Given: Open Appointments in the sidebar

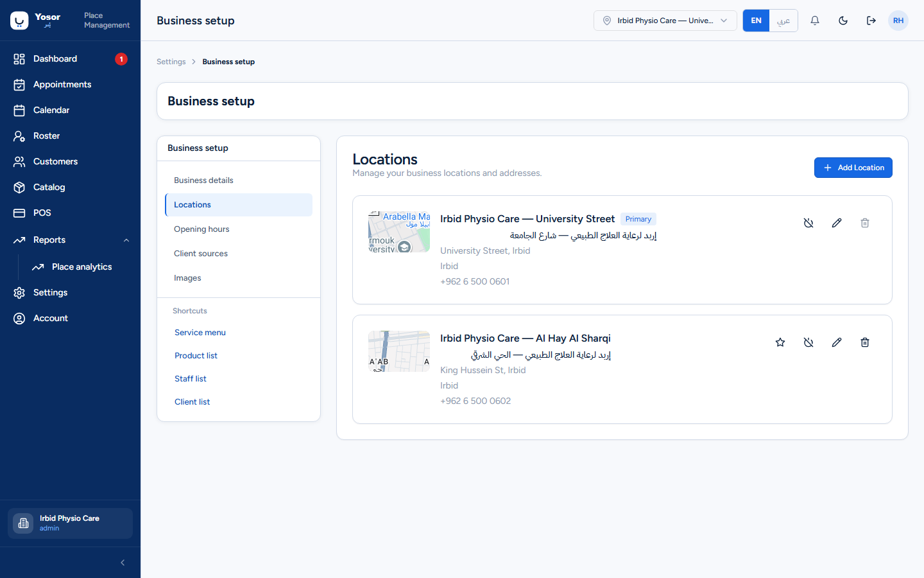Looking at the screenshot, I should [x=70, y=84].
